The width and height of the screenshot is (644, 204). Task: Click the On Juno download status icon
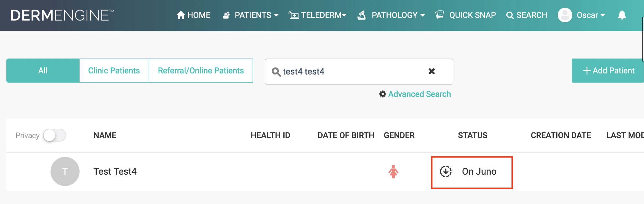tap(446, 171)
